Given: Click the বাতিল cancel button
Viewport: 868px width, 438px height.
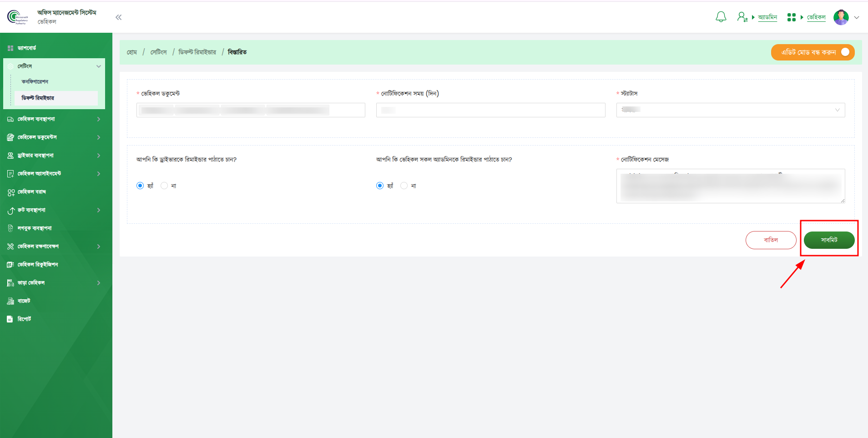Looking at the screenshot, I should 771,240.
